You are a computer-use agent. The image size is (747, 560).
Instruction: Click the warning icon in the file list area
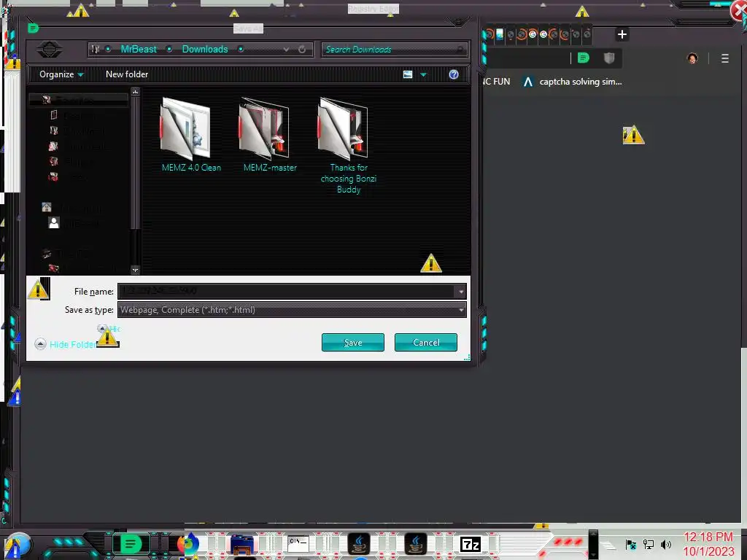click(x=430, y=262)
